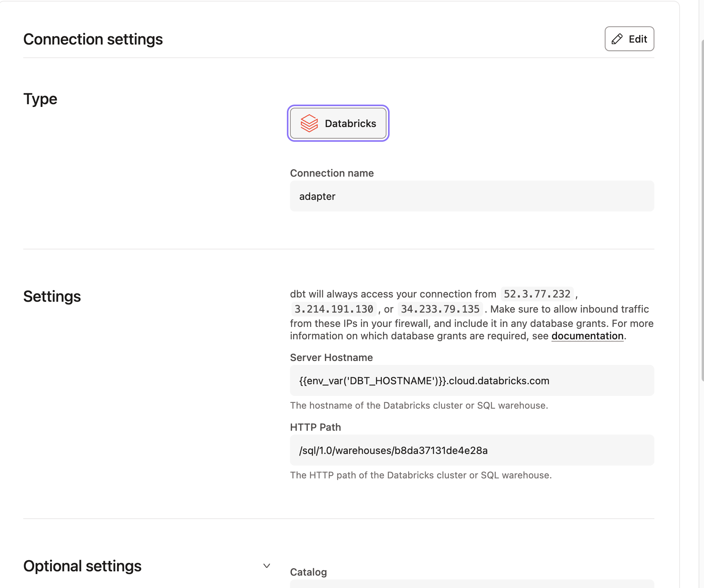
Task: Click the Server Hostname input field
Action: point(471,380)
